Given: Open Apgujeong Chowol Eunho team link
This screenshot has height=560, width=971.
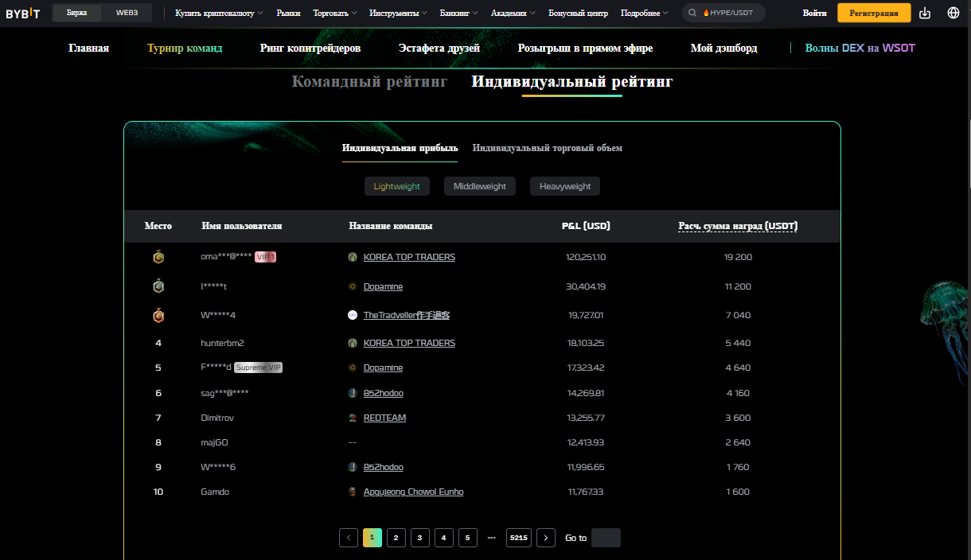Looking at the screenshot, I should point(413,492).
